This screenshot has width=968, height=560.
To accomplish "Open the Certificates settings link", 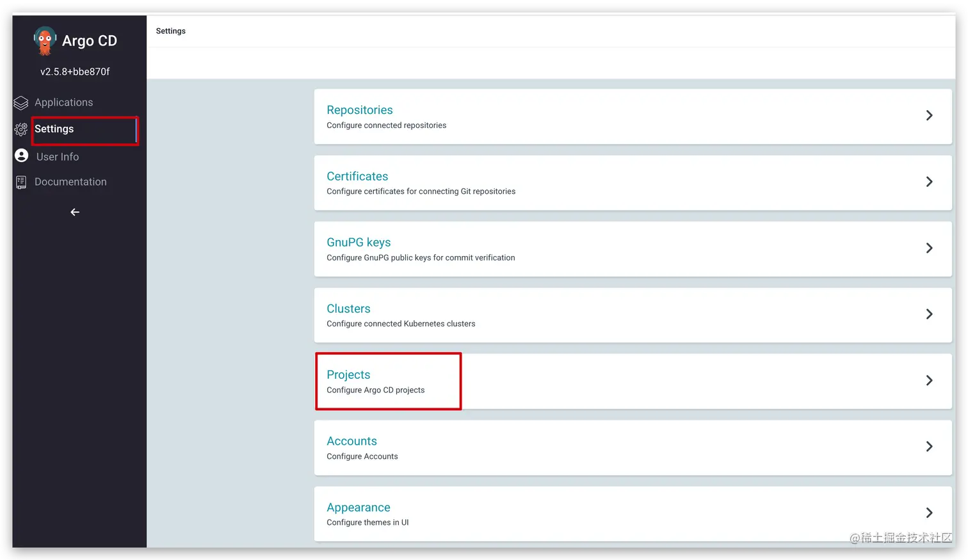I will (357, 176).
